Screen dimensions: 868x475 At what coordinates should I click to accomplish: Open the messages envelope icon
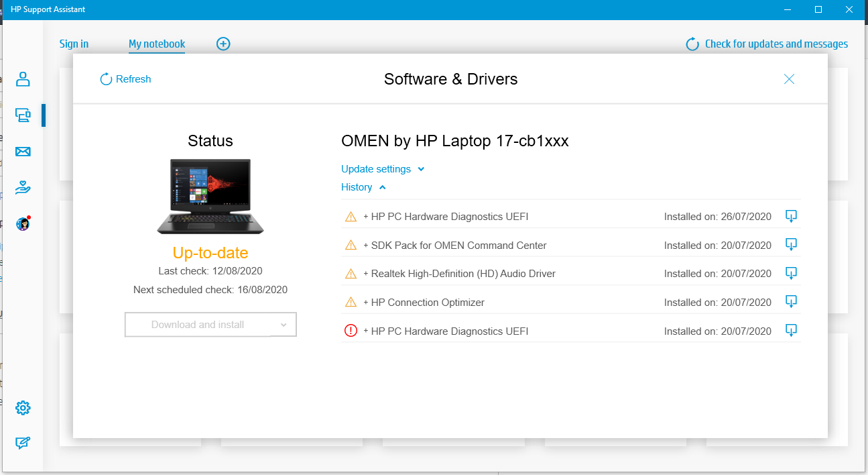23,152
